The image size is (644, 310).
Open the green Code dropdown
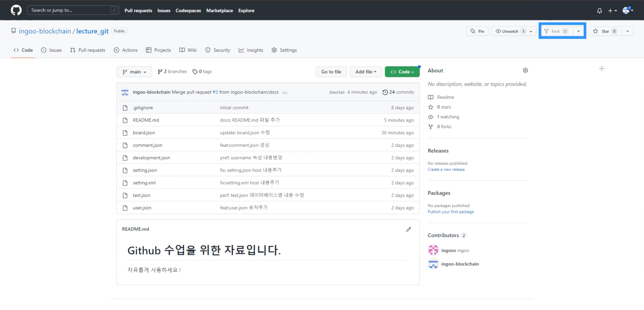(x=402, y=72)
